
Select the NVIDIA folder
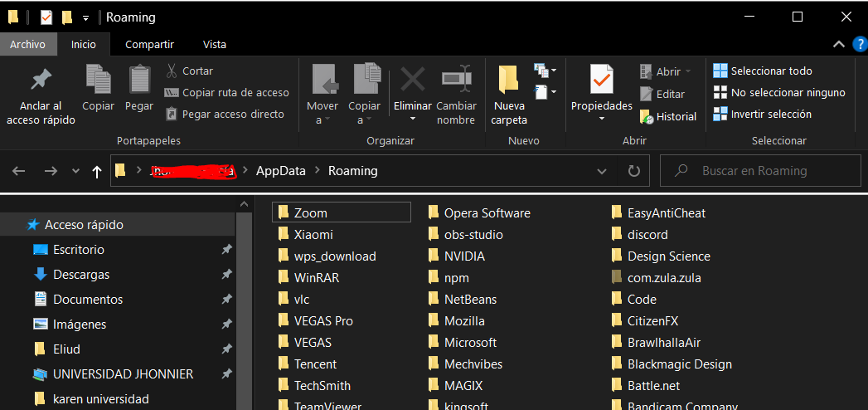click(x=457, y=256)
